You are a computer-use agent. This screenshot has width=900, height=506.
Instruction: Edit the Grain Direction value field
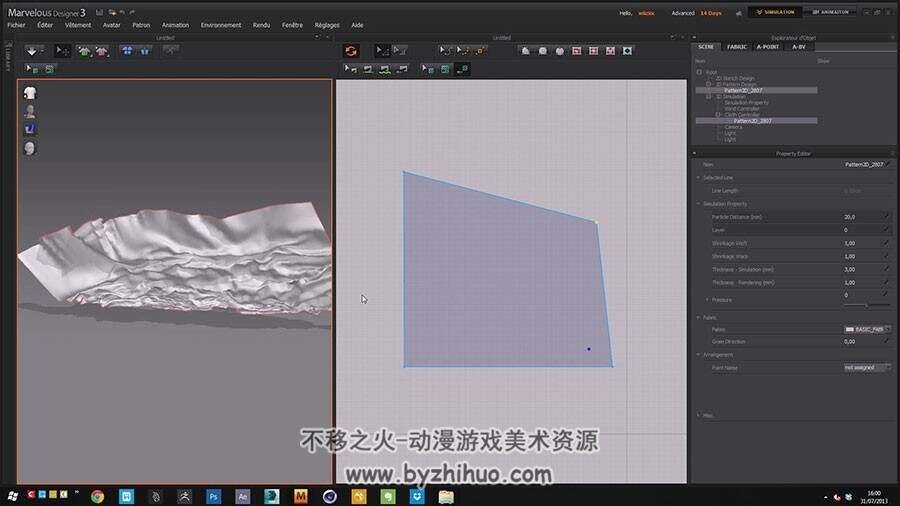(x=866, y=341)
